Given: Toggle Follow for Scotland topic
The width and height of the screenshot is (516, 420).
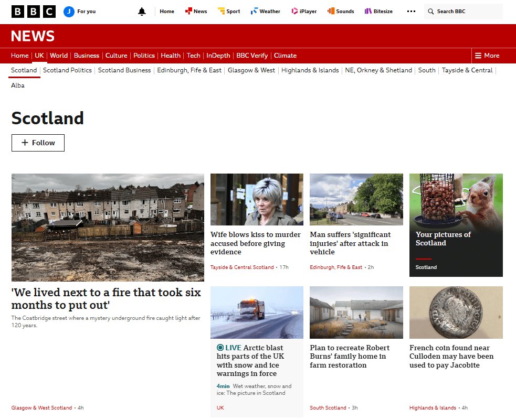Looking at the screenshot, I should [38, 143].
